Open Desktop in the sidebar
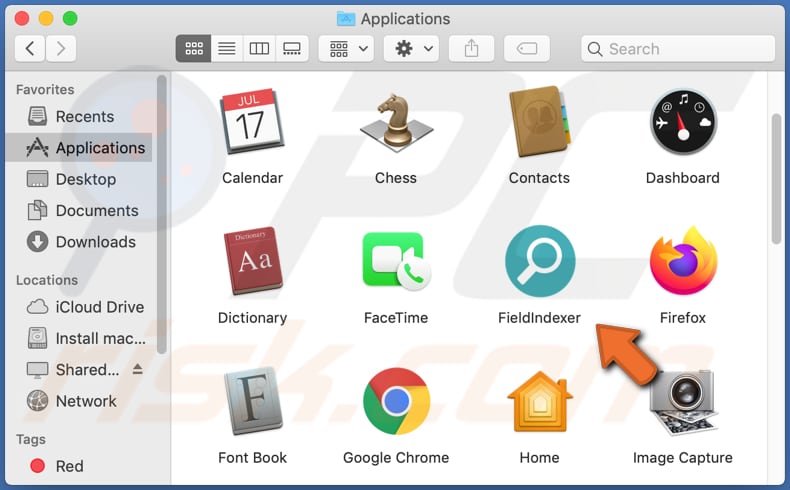This screenshot has height=490, width=790. tap(79, 179)
